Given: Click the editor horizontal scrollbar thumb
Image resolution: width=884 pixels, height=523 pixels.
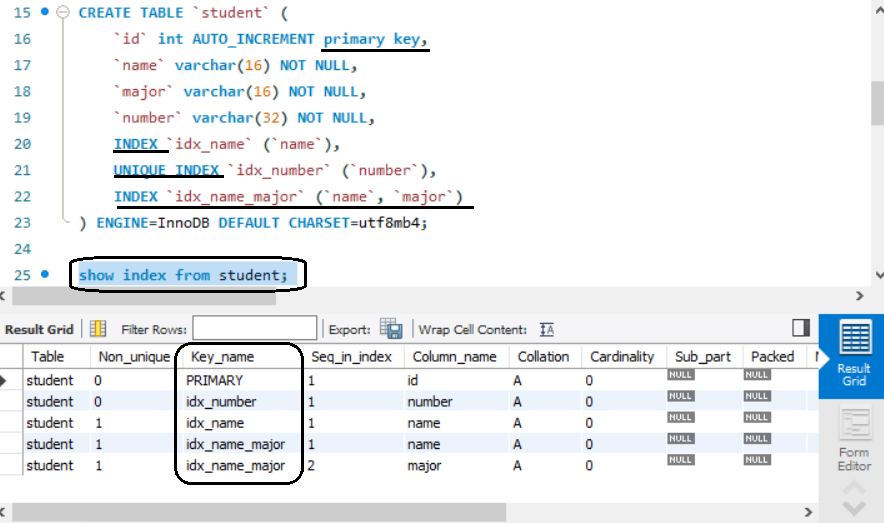Looking at the screenshot, I should click(144, 296).
